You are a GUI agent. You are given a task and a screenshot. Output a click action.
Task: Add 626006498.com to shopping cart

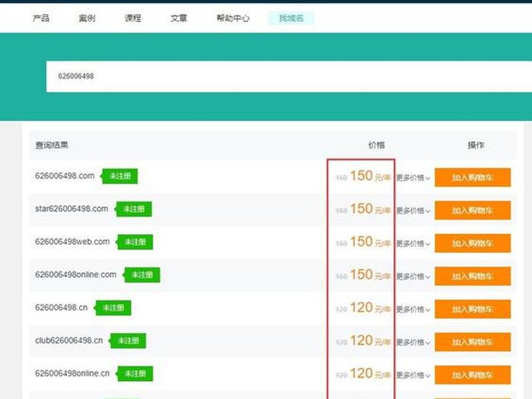coord(473,178)
